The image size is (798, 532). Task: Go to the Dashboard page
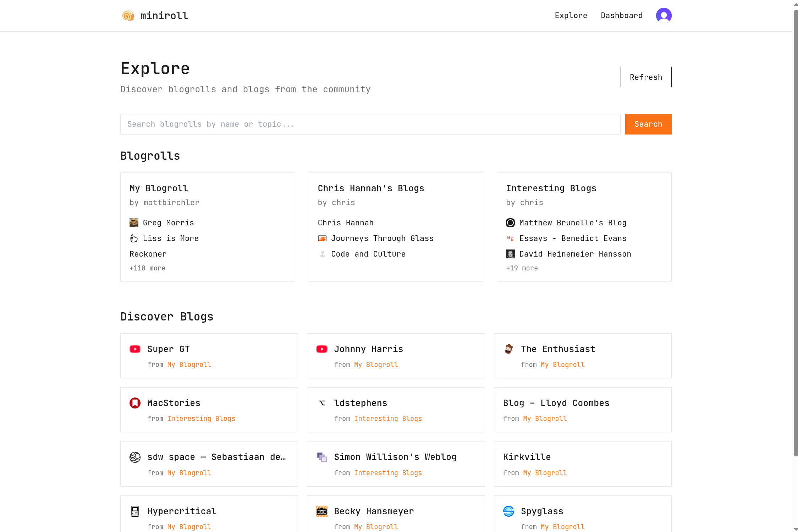[622, 16]
